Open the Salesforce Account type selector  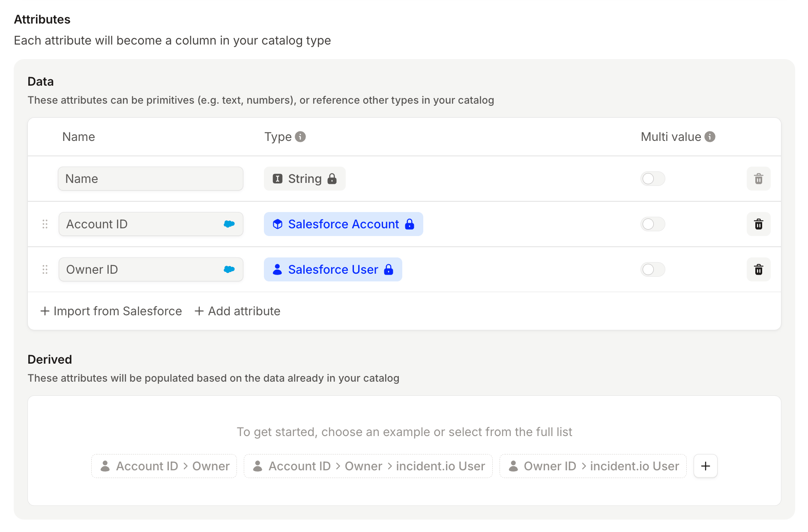344,224
